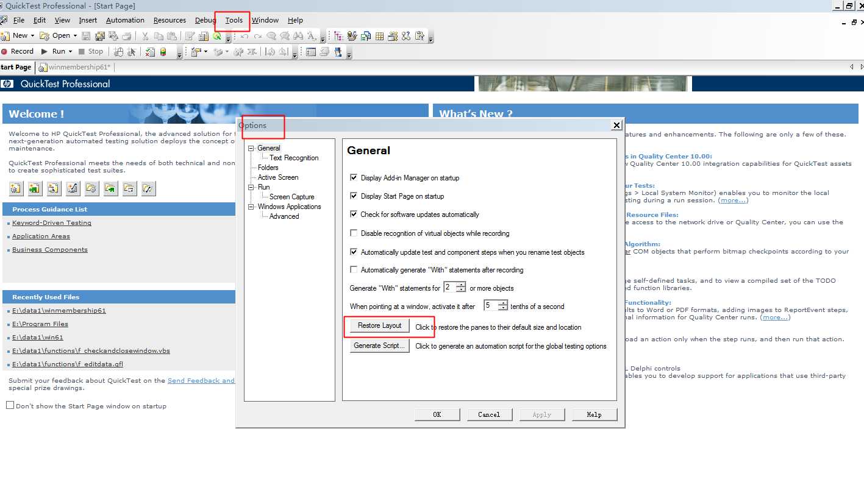Click the Replace text icon beside binoculars

pyautogui.click(x=311, y=36)
